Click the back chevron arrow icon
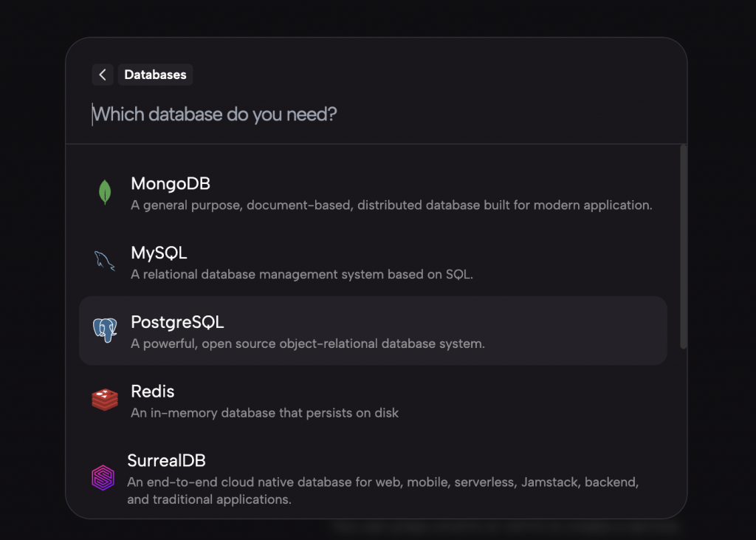756x540 pixels. click(x=103, y=75)
